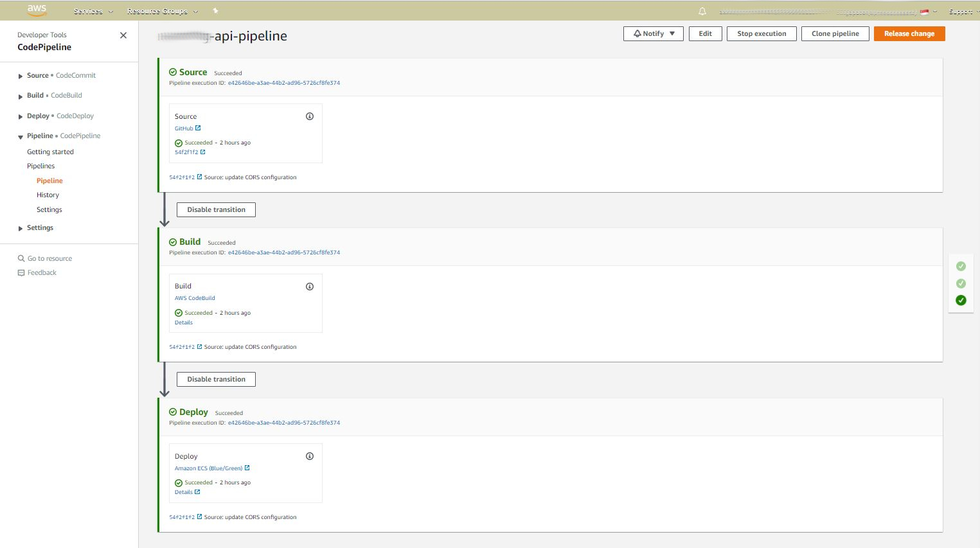Open the Services dropdown menu
Viewport: 980px width, 548px height.
(93, 11)
